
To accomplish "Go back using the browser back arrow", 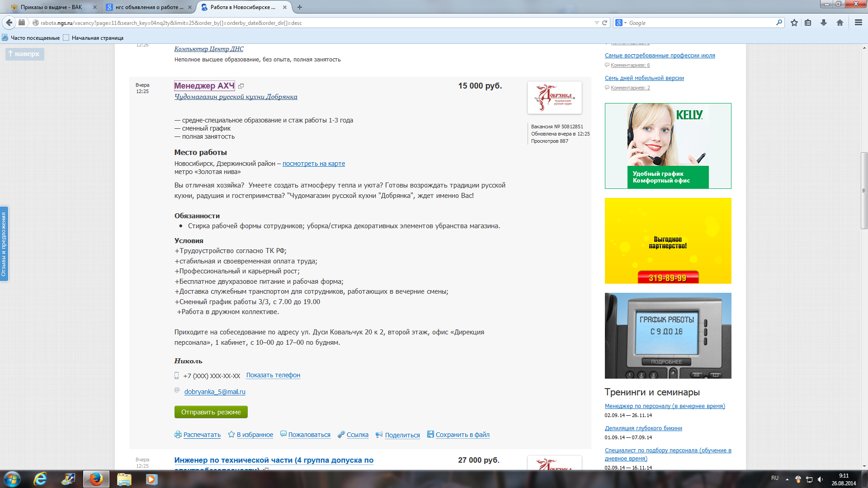I will point(9,23).
